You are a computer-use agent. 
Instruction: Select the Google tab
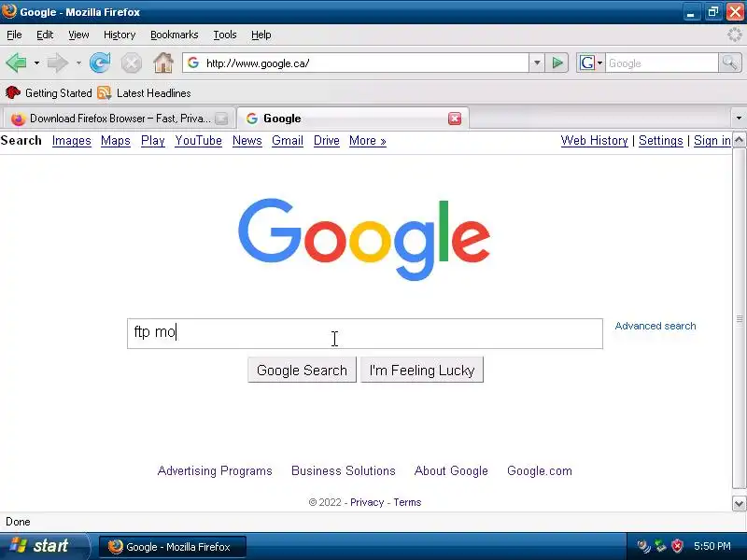(353, 119)
